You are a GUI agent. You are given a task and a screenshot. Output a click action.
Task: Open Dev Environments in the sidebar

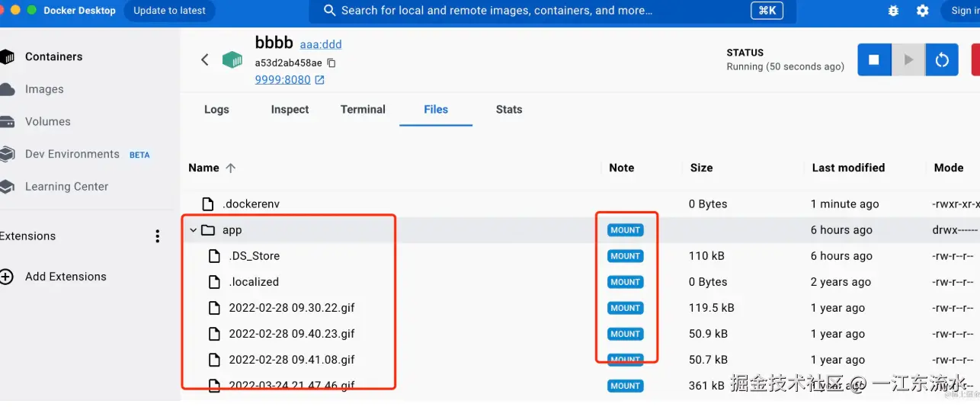pyautogui.click(x=72, y=154)
